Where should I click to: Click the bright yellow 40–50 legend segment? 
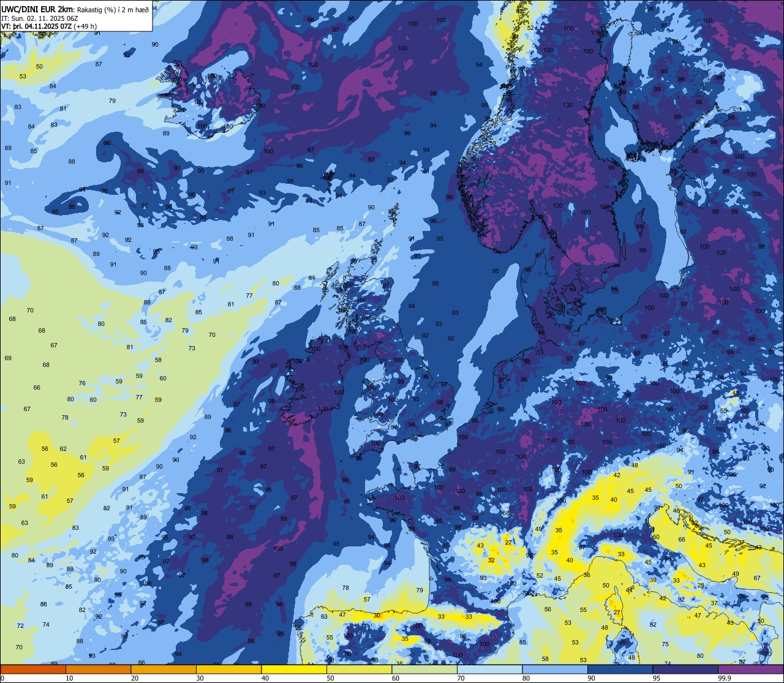[294, 669]
